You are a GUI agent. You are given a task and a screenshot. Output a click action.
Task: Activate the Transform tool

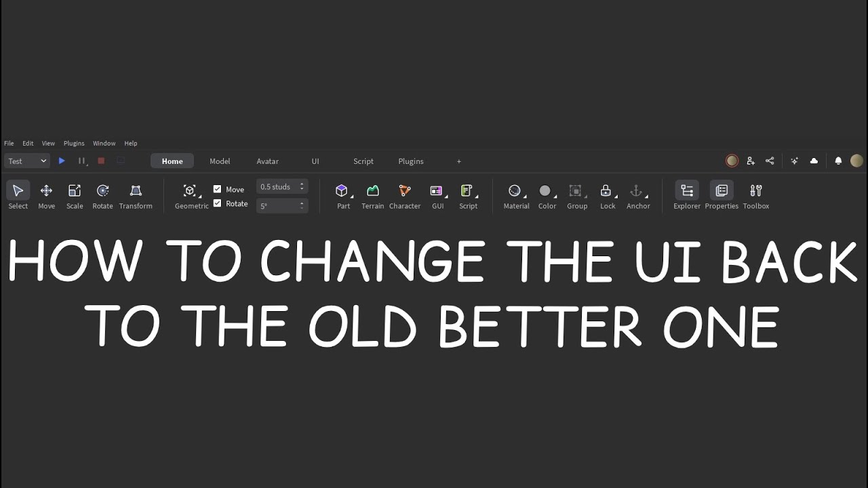136,196
